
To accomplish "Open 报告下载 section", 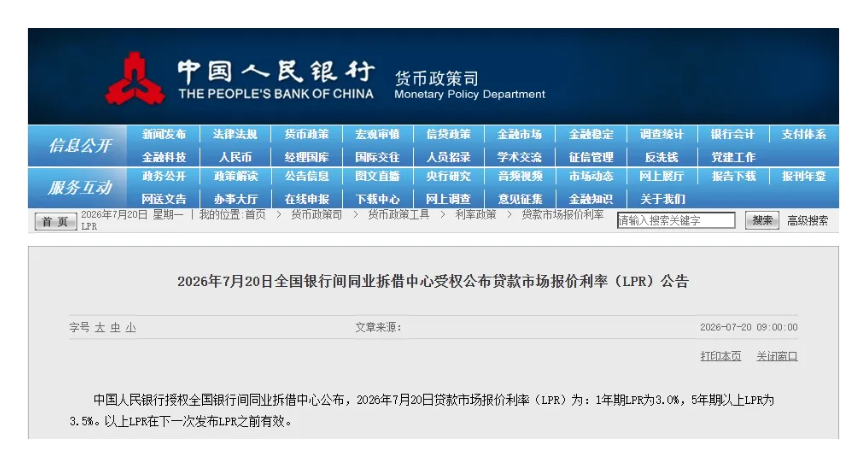I will [x=732, y=176].
